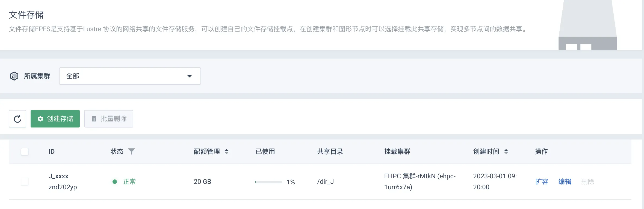Click the 编辑 edit link
Viewport: 644px width, 209px height.
565,182
